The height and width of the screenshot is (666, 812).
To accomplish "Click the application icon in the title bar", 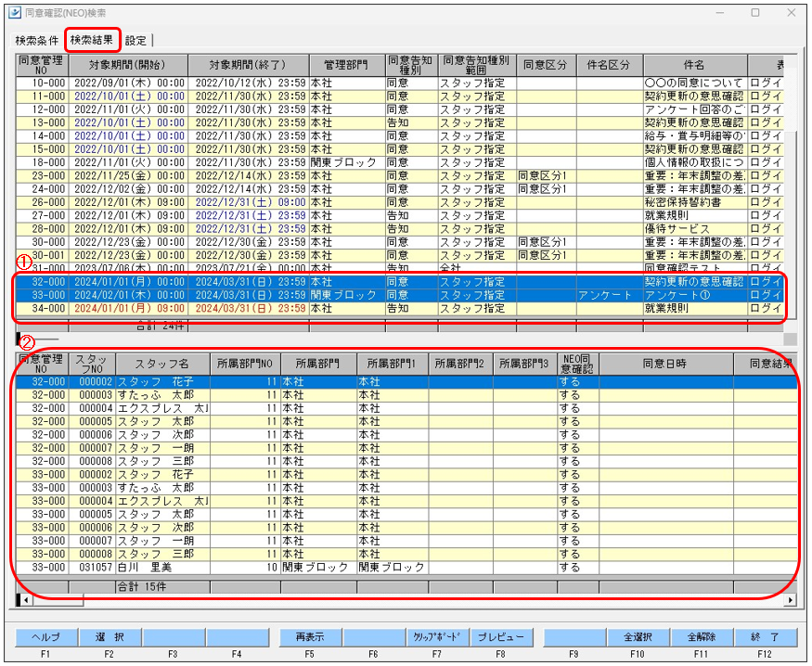I will tap(15, 13).
